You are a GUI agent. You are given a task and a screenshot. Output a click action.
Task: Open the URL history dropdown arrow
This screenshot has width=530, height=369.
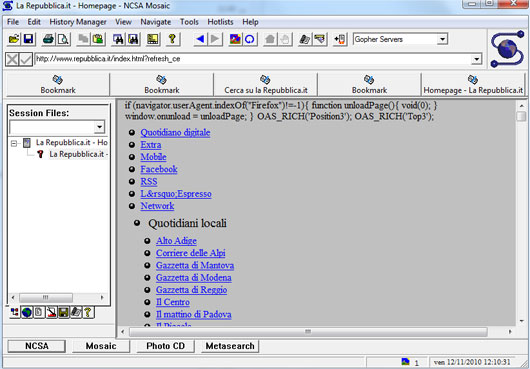point(476,59)
